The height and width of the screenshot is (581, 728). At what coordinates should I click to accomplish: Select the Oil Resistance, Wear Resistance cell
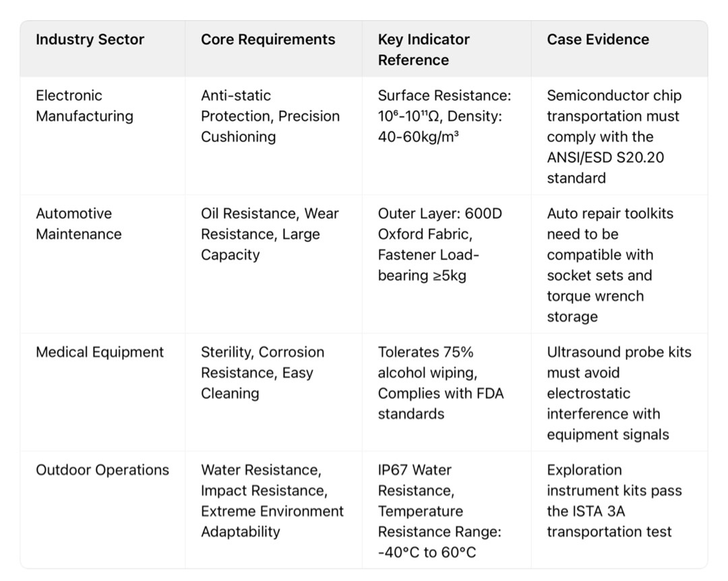coord(270,234)
